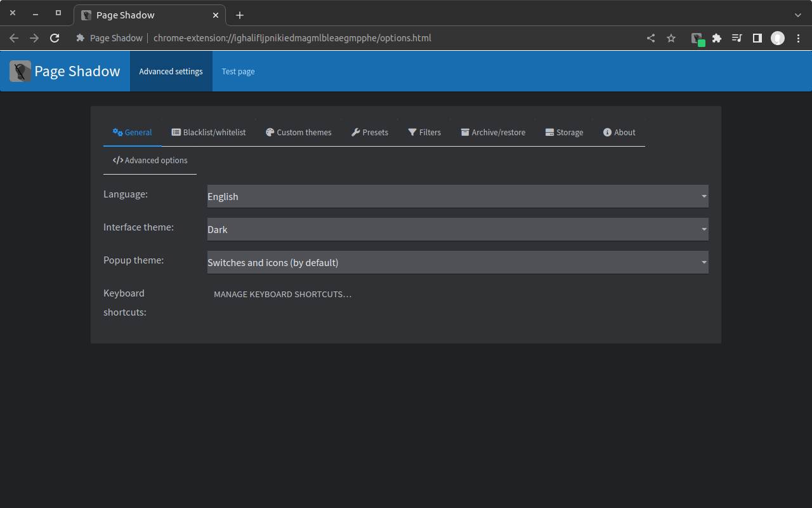
Task: Open the Chrome three-dot menu
Action: coord(798,38)
